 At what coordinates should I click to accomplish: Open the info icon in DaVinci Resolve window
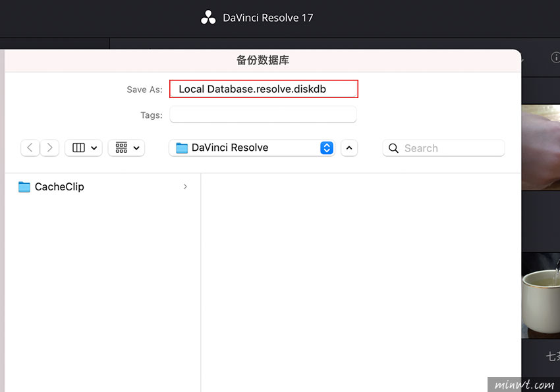click(555, 57)
